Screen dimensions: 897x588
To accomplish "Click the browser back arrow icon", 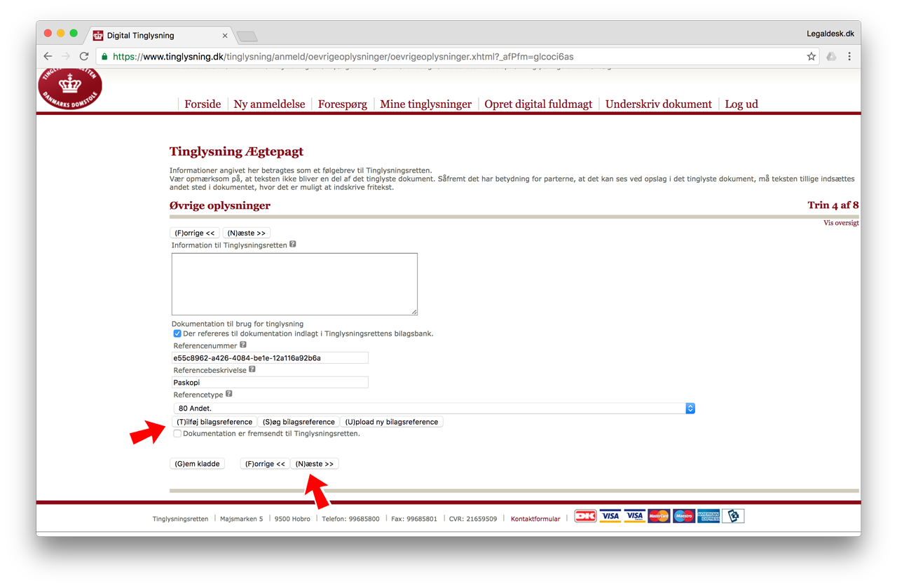I will tap(48, 57).
